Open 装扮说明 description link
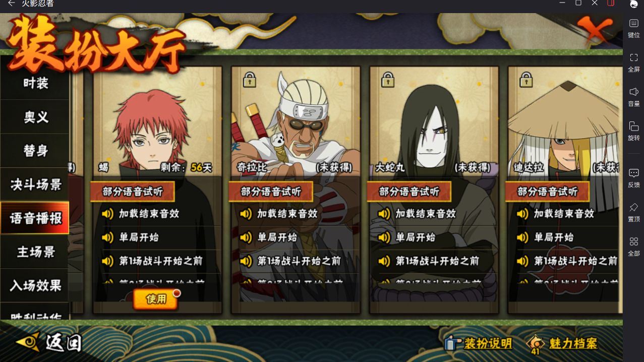Viewport: 644px width, 362px height. click(x=479, y=343)
